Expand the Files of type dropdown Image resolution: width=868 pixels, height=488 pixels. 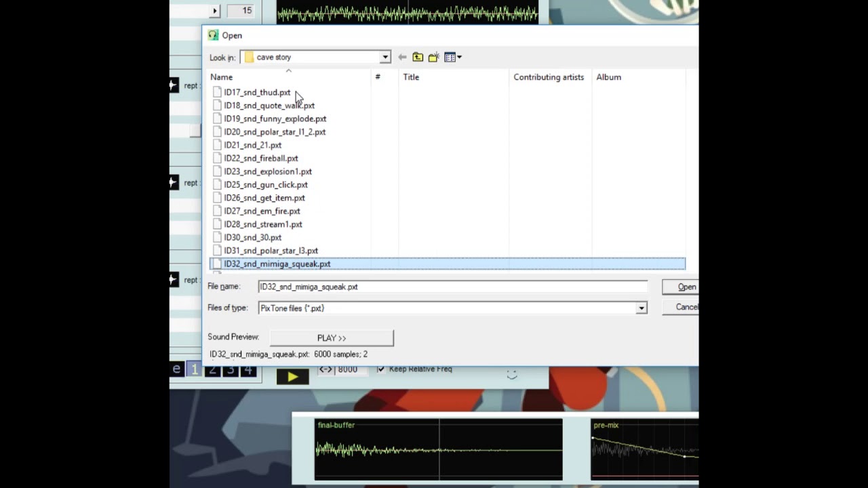click(x=641, y=308)
